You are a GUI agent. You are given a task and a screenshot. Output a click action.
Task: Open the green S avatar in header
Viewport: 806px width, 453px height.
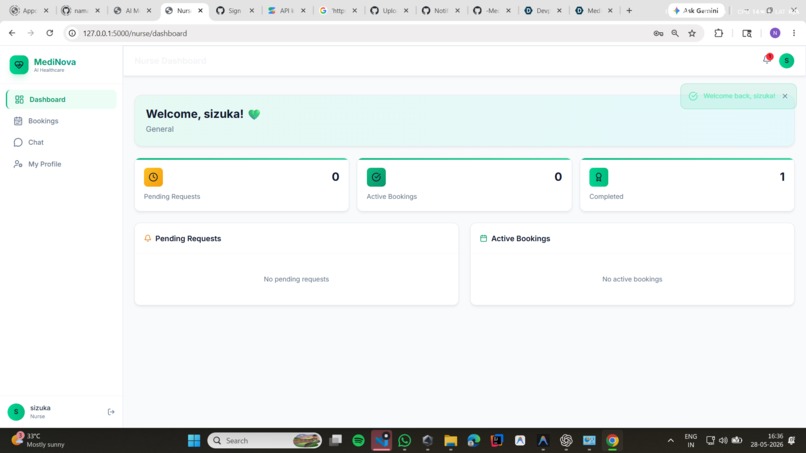tap(786, 61)
